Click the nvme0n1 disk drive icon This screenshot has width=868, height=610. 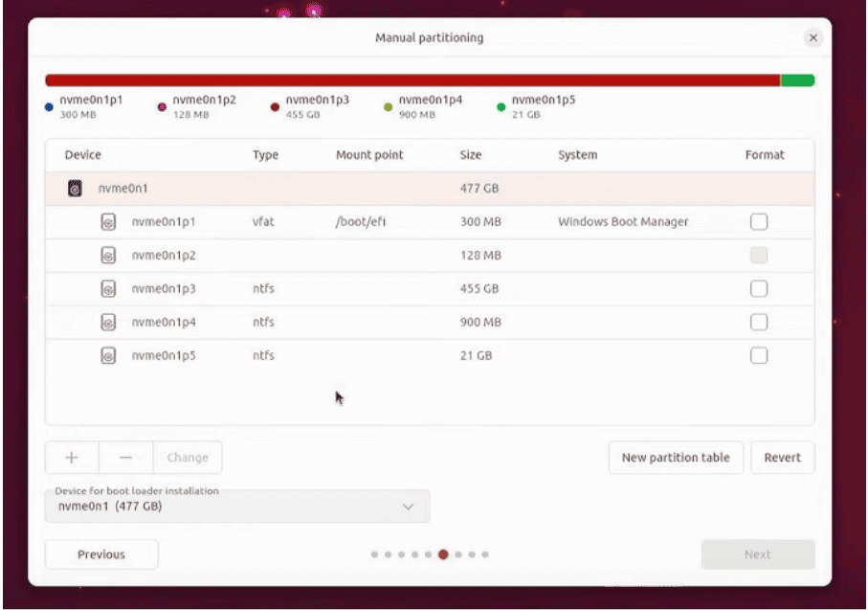[x=75, y=189]
